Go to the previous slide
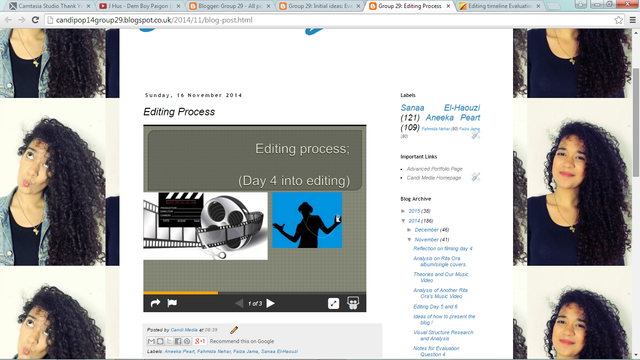Screen dimensions: 640x360 [x=239, y=303]
